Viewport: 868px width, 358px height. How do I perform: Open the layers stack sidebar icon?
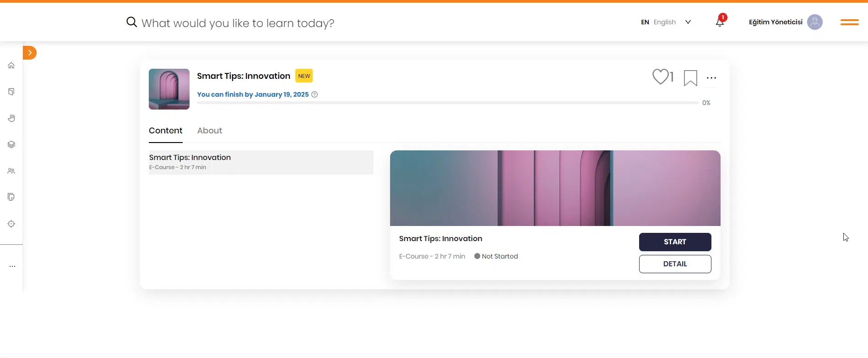click(11, 144)
